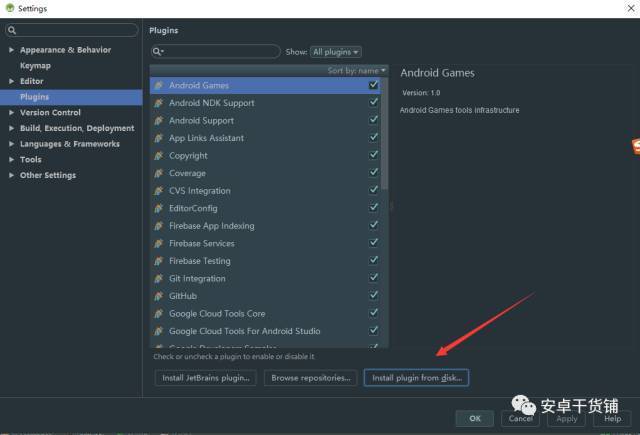Click Browse repositories button
This screenshot has height=435, width=640.
tap(311, 378)
